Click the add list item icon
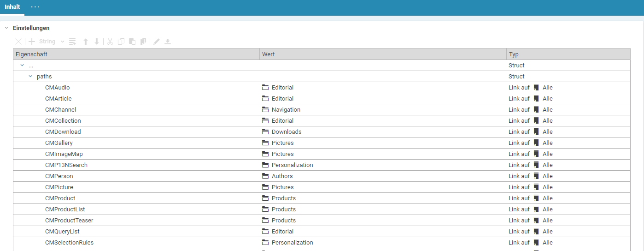The width and height of the screenshot is (644, 251). click(72, 42)
